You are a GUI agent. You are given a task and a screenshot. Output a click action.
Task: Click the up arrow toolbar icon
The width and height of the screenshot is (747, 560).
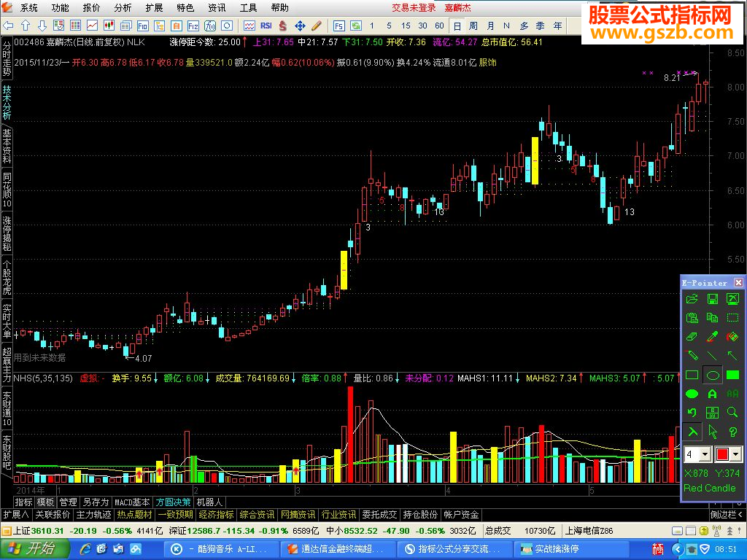click(x=26, y=26)
